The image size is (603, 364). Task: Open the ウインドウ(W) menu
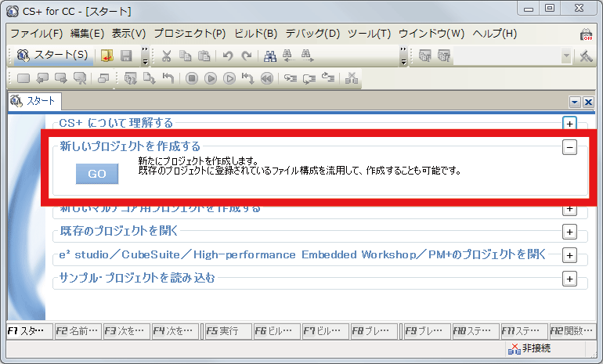point(431,34)
